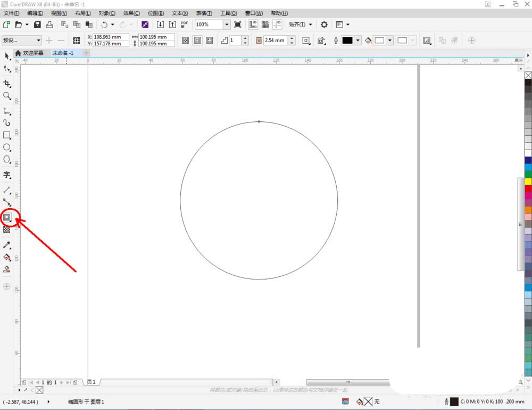Click the Publish to PDF icon
Viewport: 532px width, 410px height.
point(184,24)
